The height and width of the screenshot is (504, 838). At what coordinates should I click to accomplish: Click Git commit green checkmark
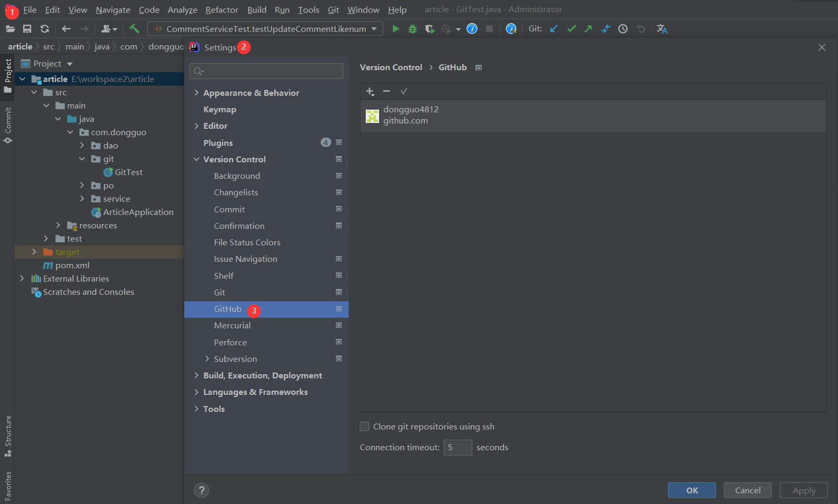tap(571, 29)
